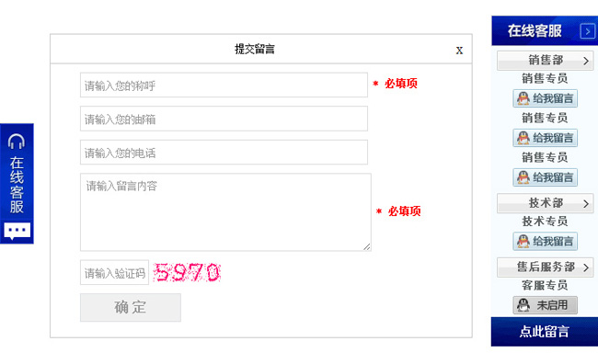
Task: Click the chat bubble icon on left sidebar
Action: click(17, 231)
